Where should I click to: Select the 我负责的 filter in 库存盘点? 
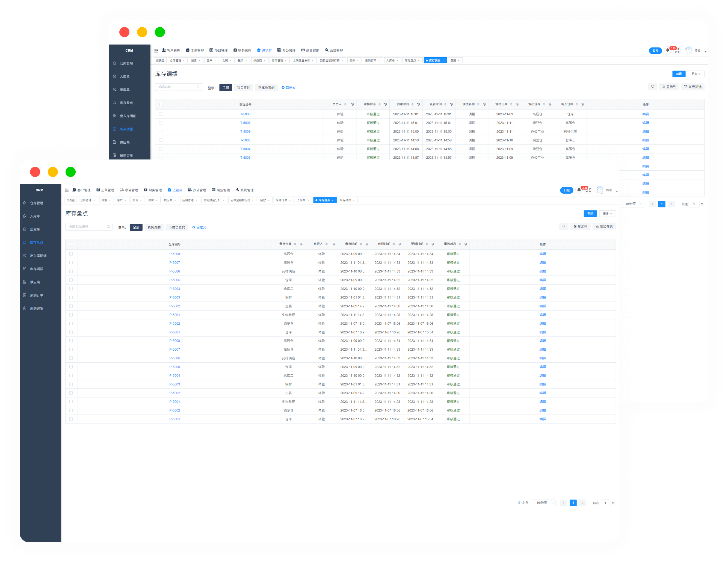click(x=154, y=227)
